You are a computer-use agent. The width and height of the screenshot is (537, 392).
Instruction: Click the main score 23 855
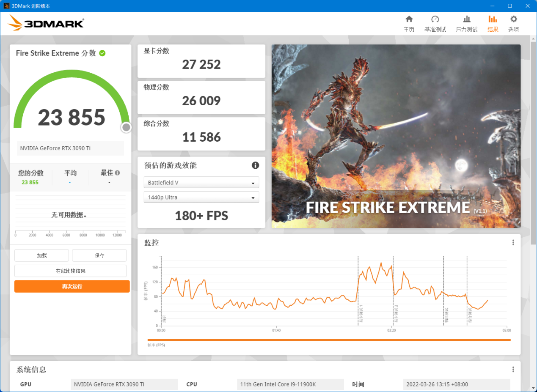pos(72,117)
